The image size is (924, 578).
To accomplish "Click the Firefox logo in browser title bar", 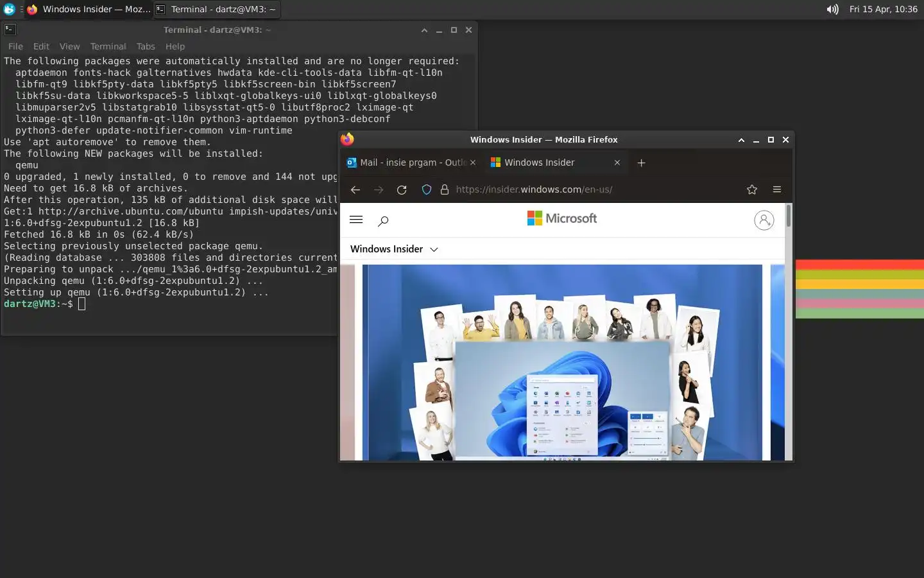I will pos(347,139).
